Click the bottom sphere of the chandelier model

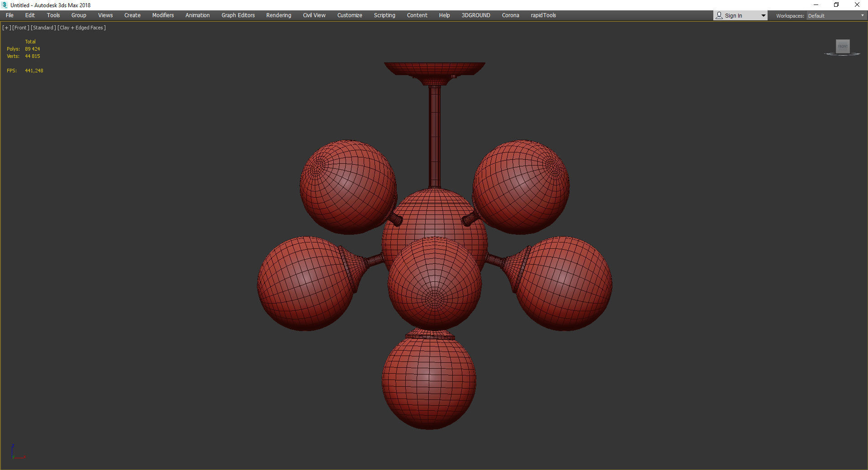coord(429,382)
